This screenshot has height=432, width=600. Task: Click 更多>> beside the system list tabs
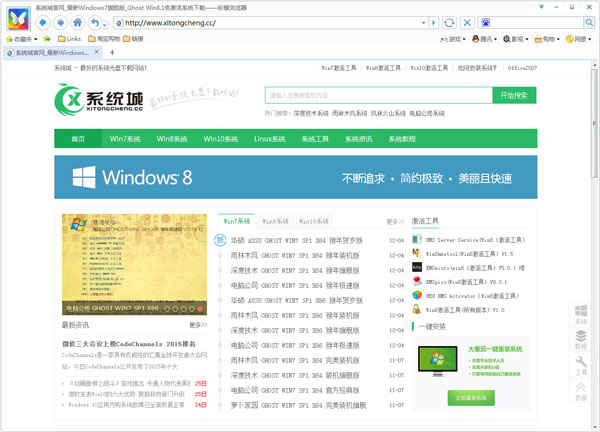395,222
